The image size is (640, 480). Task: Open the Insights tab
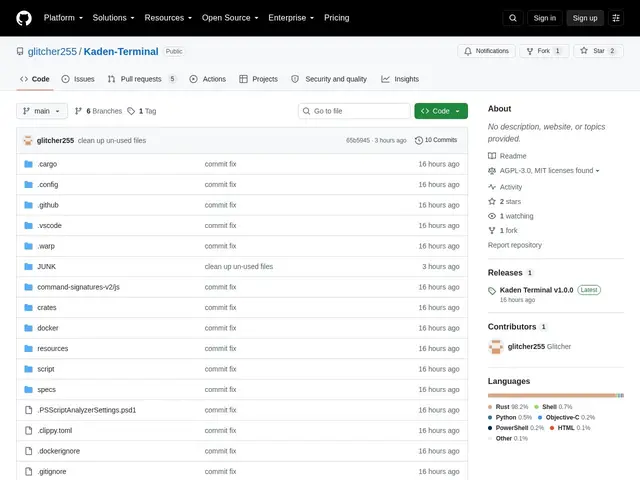400,79
